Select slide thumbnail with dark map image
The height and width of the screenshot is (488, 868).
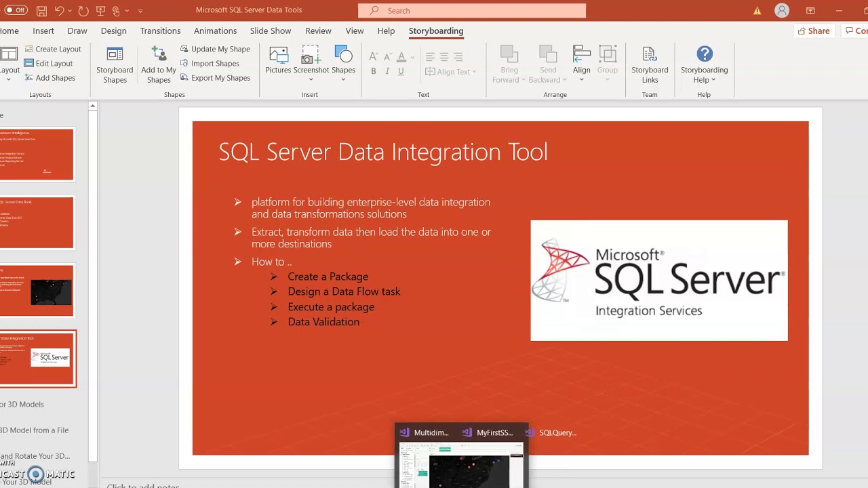coord(37,290)
